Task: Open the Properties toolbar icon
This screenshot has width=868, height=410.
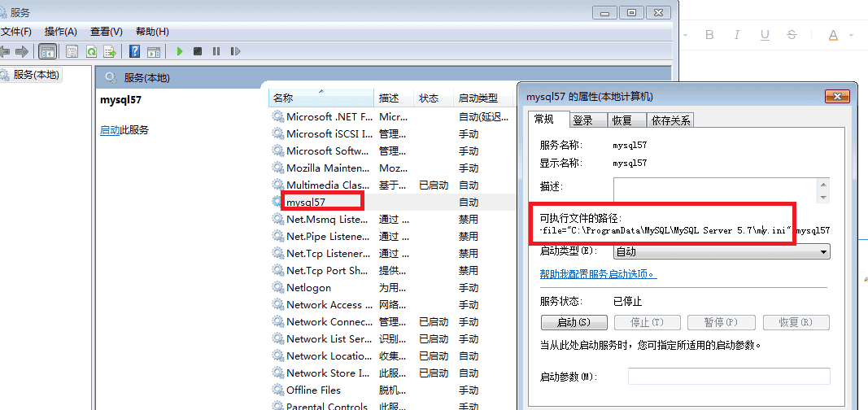Action: pos(72,51)
